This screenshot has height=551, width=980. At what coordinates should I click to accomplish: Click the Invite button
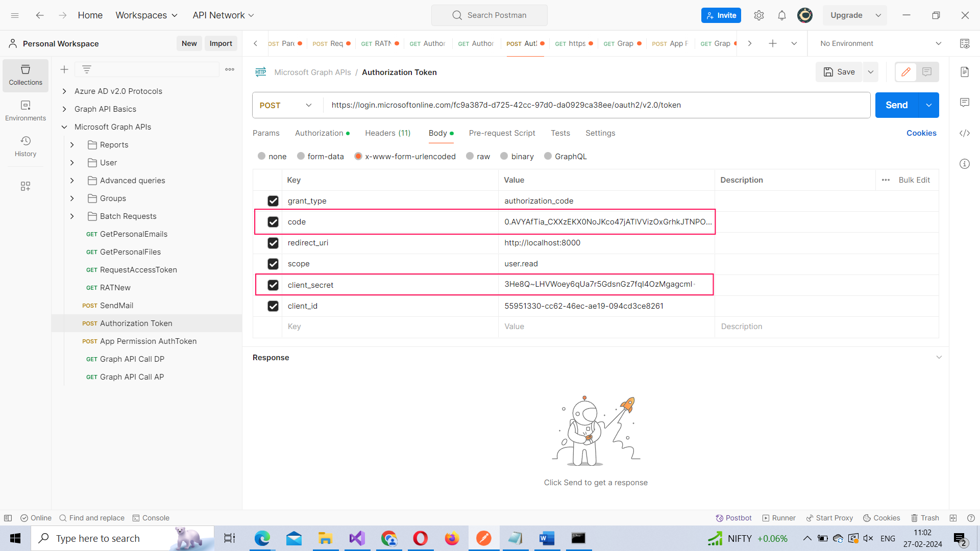point(721,15)
